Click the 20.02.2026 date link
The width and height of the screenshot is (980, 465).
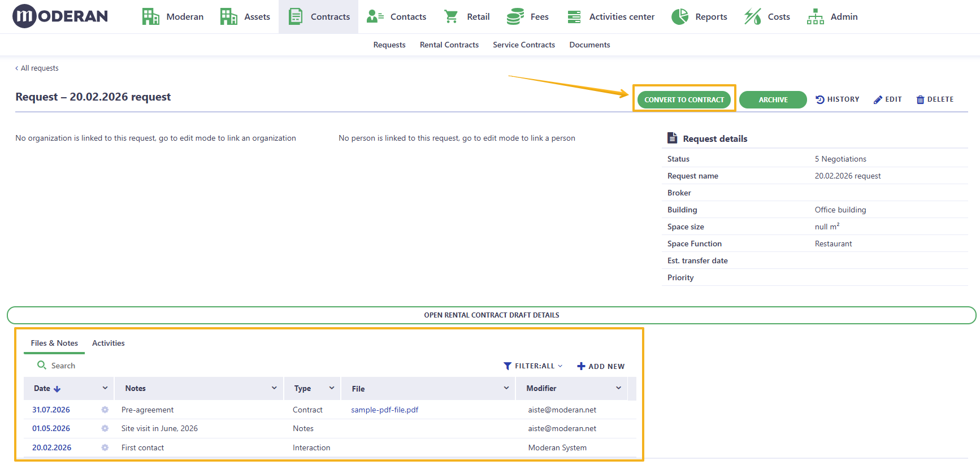point(51,447)
